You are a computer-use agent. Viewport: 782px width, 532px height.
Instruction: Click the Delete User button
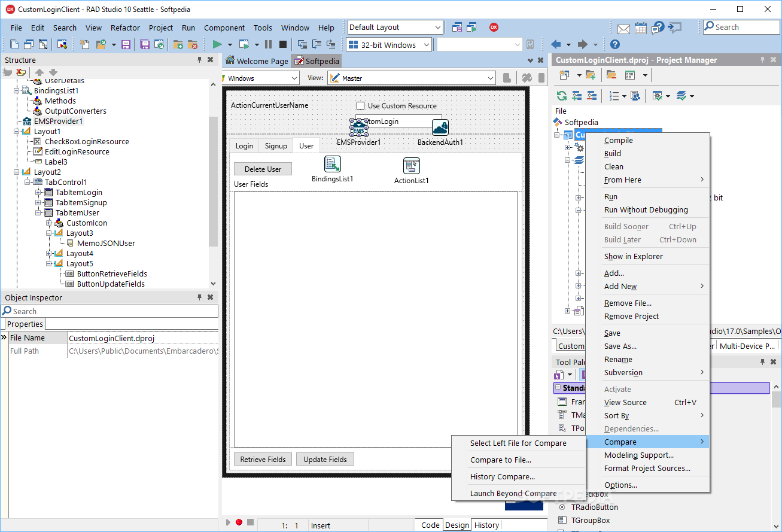point(263,169)
